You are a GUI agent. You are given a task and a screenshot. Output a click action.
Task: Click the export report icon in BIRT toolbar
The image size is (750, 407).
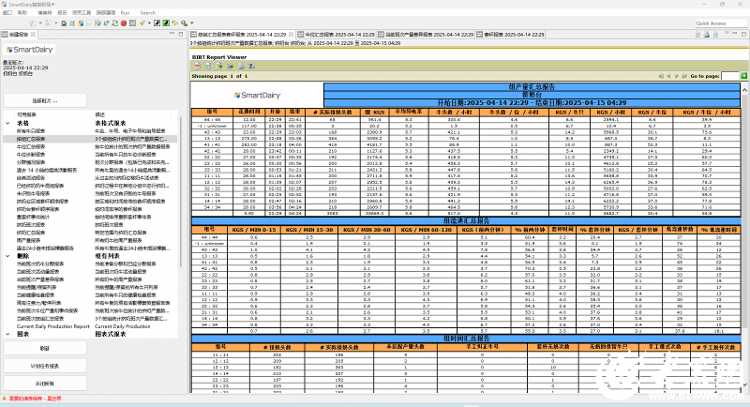pos(230,66)
